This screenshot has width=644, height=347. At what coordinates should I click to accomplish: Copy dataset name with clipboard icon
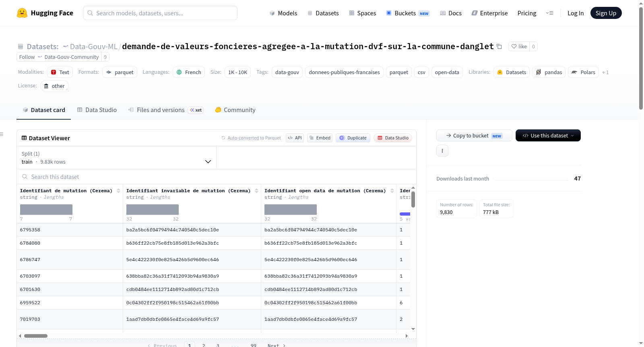[x=499, y=46]
